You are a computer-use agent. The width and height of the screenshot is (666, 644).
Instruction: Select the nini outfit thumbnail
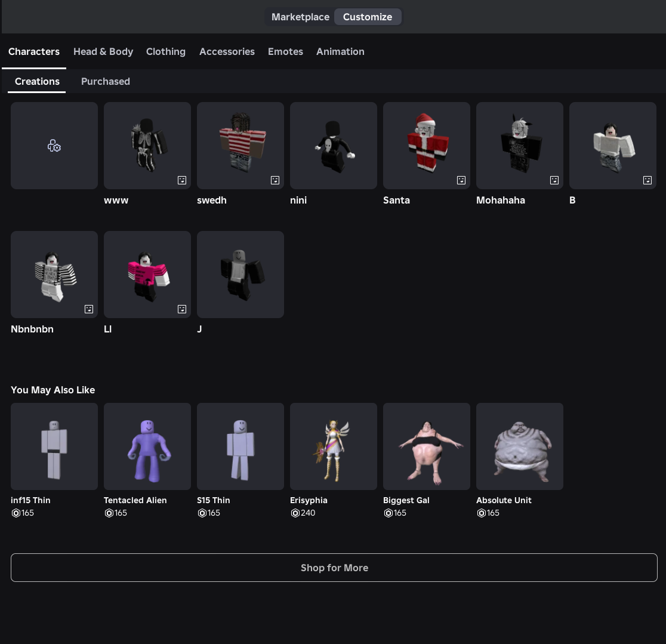coord(334,146)
